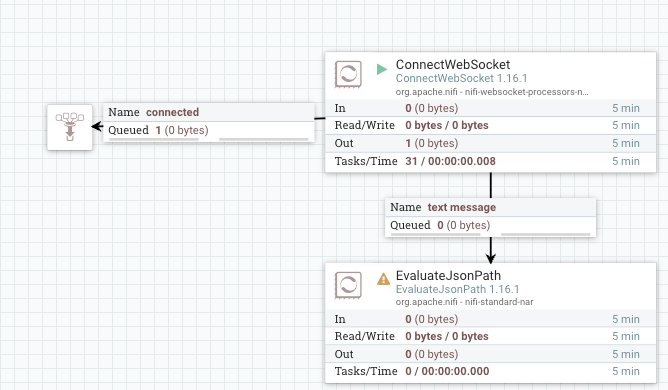This screenshot has height=390, width=668.
Task: Click the EvaluateJsonPath 1.16.1 type label
Action: 458,289
